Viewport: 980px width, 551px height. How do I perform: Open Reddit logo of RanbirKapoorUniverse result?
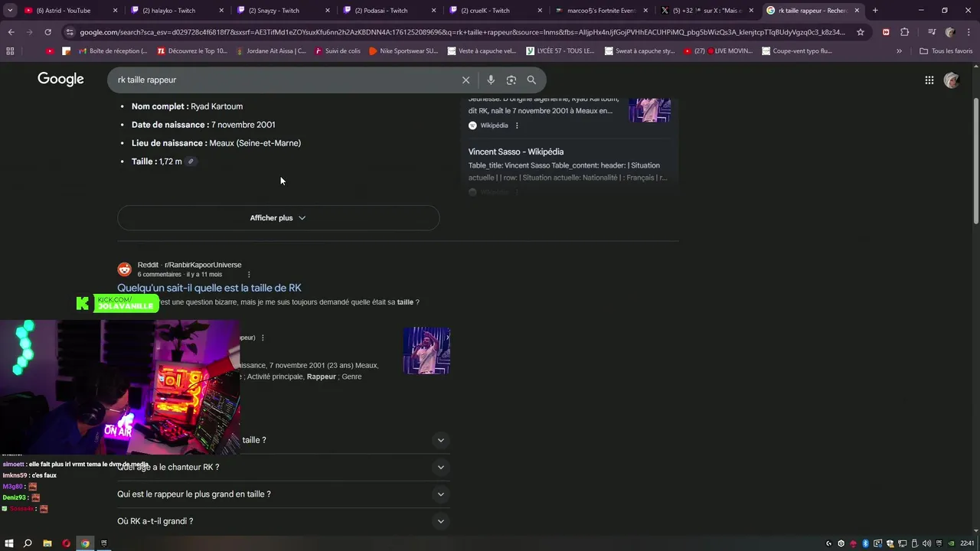coord(125,269)
